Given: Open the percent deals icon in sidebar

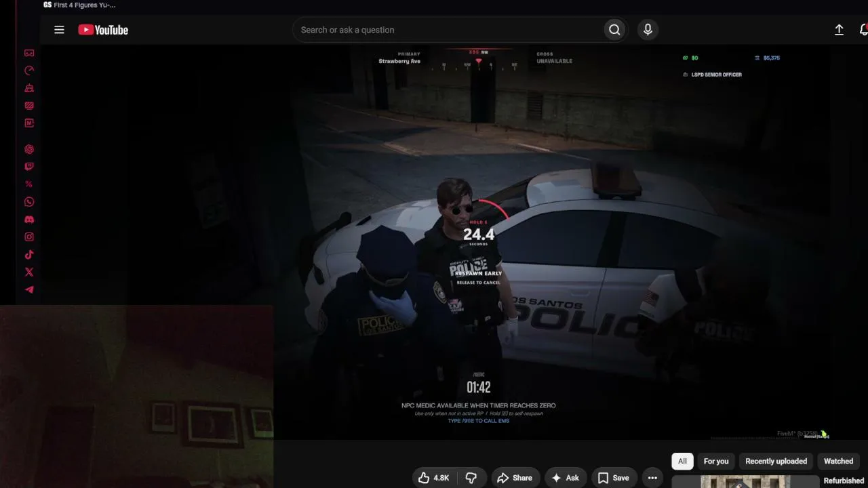Looking at the screenshot, I should 29,184.
